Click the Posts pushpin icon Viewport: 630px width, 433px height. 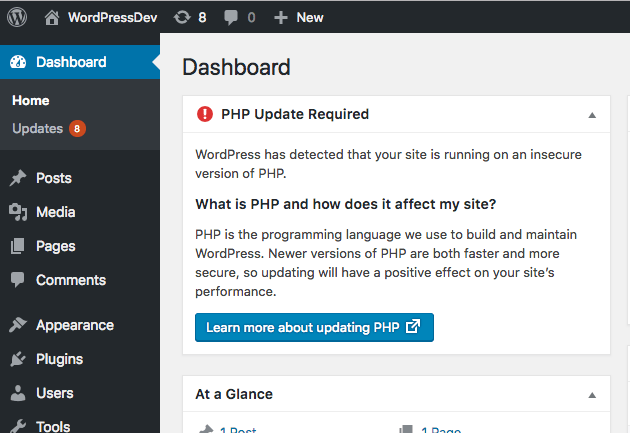18,178
